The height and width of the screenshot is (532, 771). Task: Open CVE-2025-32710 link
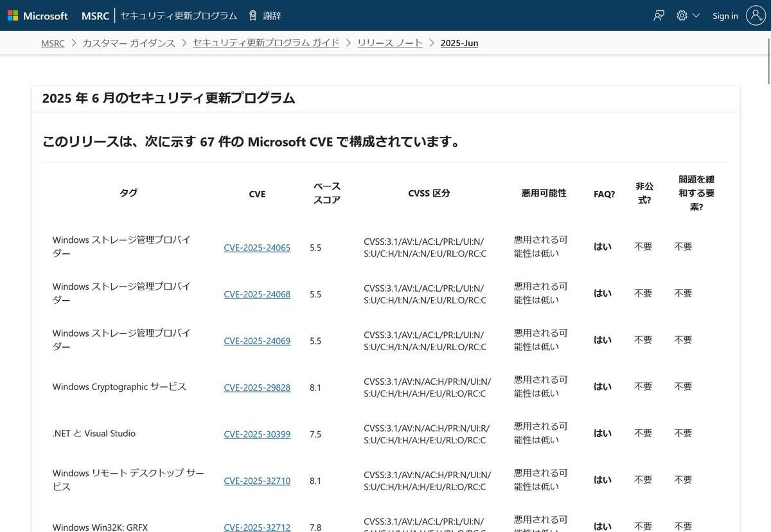pos(257,481)
